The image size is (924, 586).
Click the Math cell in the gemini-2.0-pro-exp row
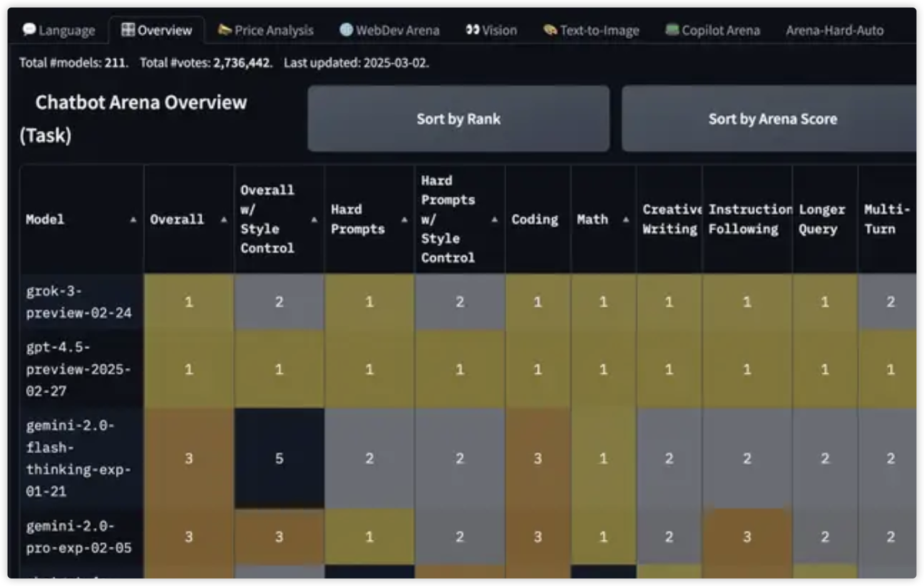coord(603,537)
